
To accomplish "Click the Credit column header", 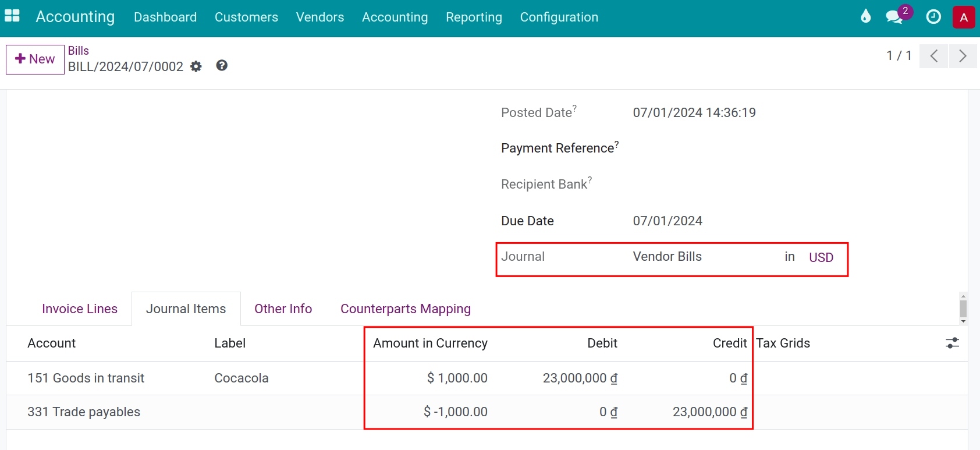I will [730, 343].
